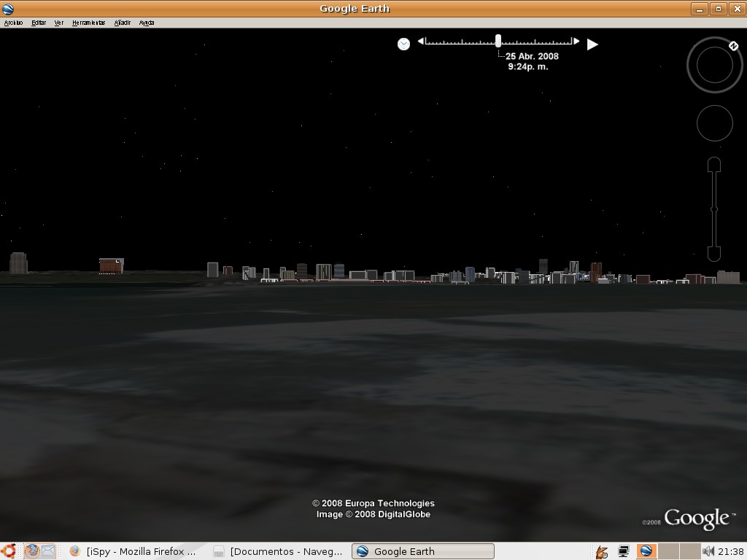Click the Google Earth taskbar button

pyautogui.click(x=422, y=551)
